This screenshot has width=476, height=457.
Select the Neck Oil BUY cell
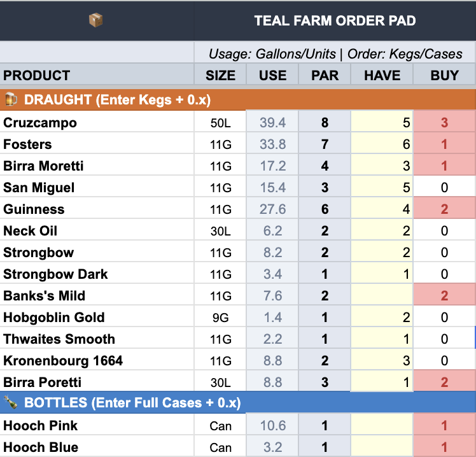444,231
